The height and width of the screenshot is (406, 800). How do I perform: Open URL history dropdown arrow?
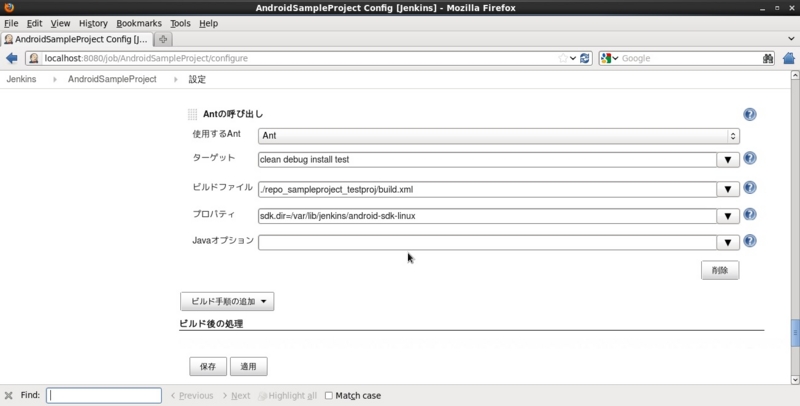click(x=573, y=58)
